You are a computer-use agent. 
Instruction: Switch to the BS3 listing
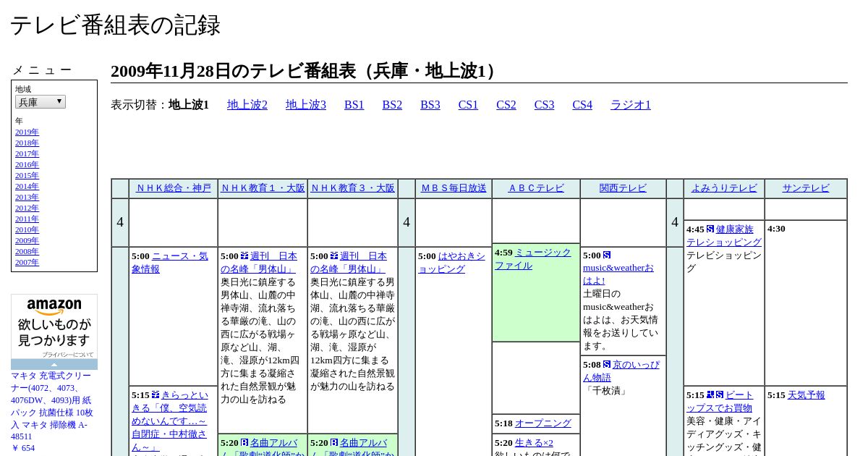click(430, 105)
